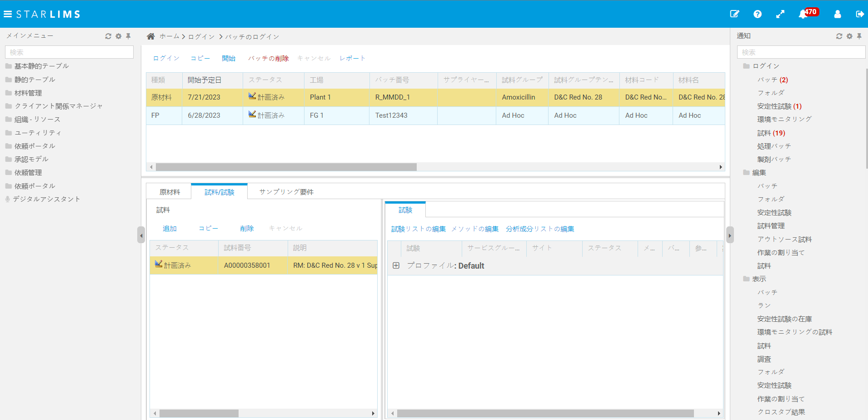868x420 pixels.
Task: Click the edit note icon in header
Action: click(734, 14)
